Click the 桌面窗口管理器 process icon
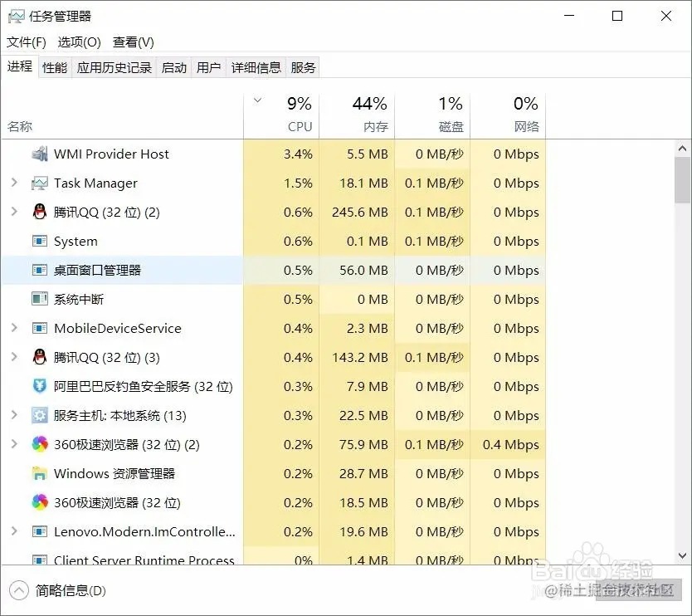Screen dimensions: 692x616 (40, 270)
